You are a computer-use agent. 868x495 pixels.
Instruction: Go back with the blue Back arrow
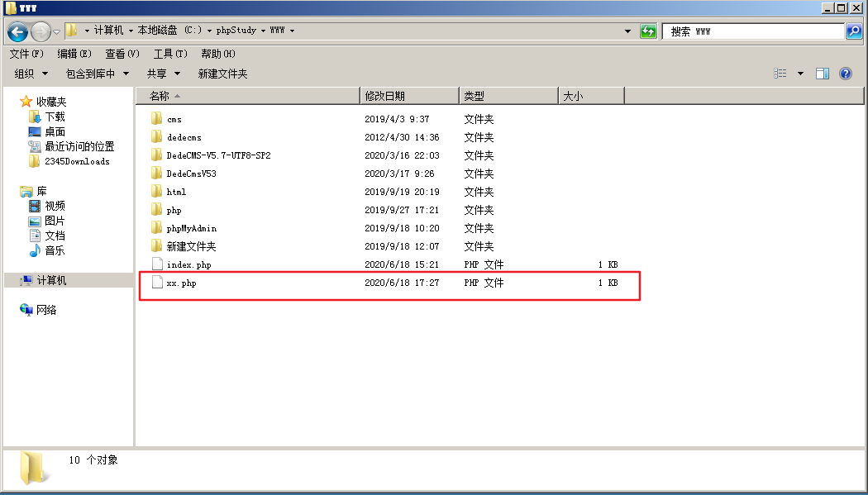tap(17, 31)
